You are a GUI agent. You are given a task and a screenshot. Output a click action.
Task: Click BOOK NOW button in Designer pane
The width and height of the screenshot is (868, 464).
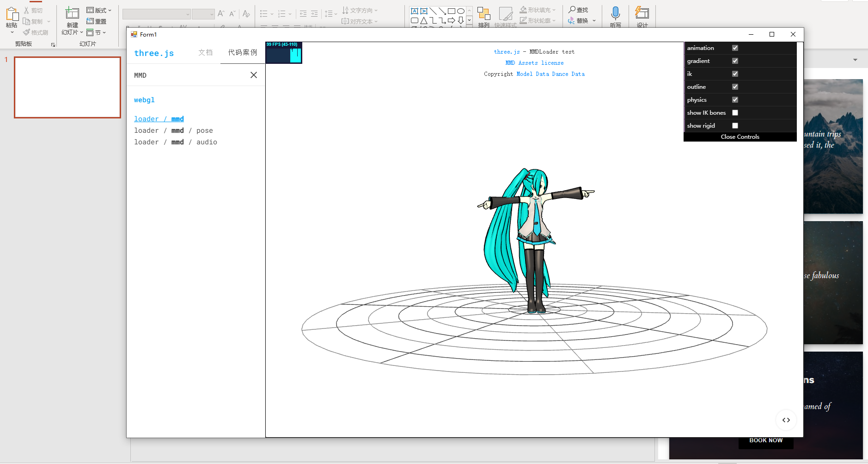tap(766, 440)
